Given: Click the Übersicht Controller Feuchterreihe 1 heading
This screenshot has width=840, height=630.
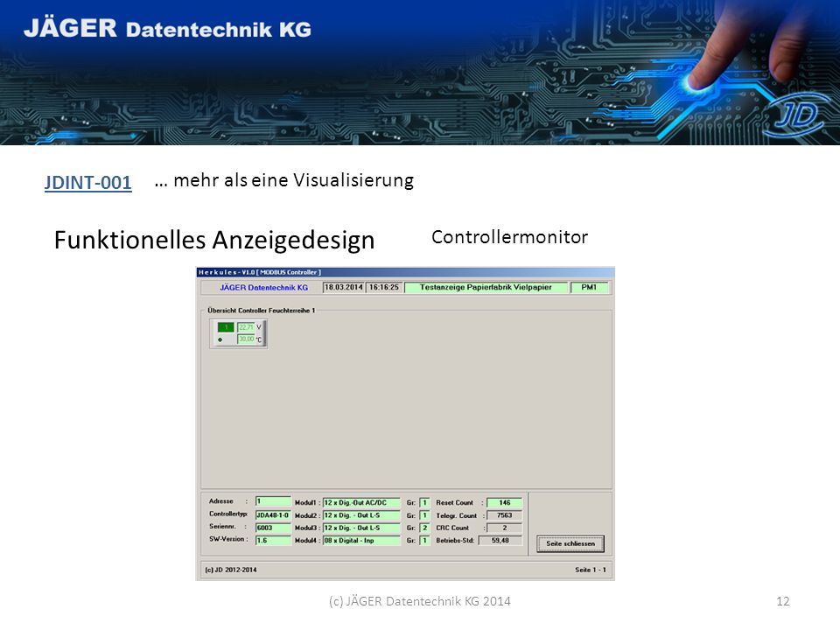Looking at the screenshot, I should point(262,310).
